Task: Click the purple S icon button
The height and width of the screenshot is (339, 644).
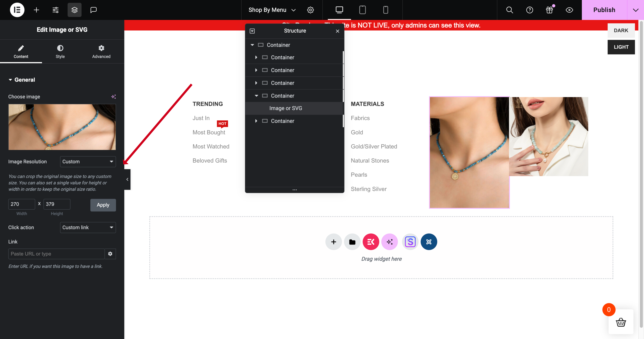Action: [x=410, y=242]
